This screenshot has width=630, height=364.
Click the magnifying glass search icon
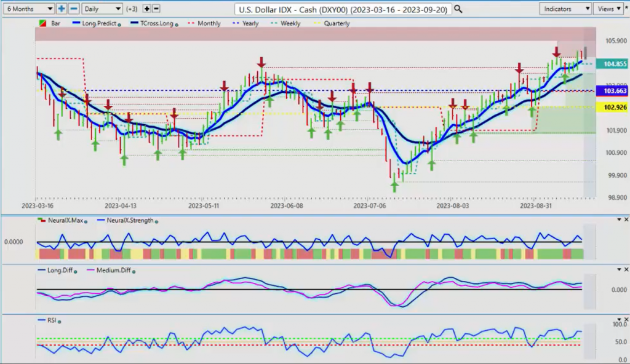(458, 9)
